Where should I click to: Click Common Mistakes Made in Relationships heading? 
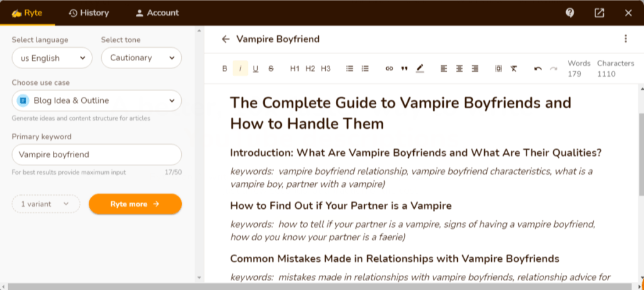click(x=395, y=259)
